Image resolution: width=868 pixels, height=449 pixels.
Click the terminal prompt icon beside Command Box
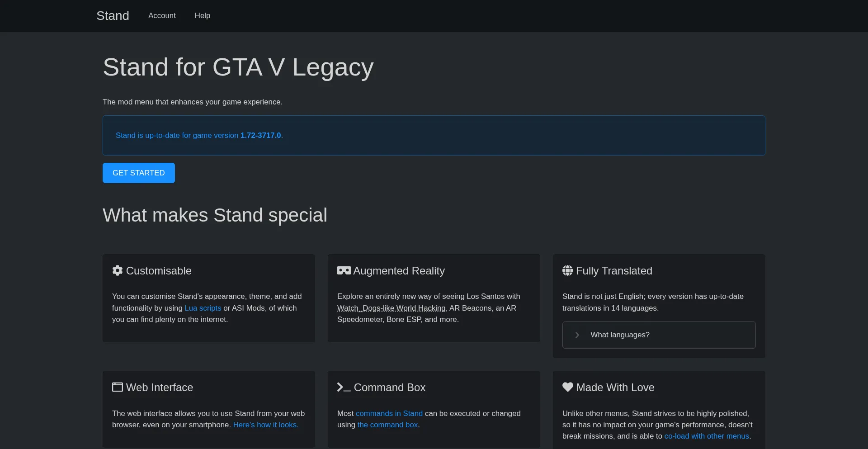344,387
